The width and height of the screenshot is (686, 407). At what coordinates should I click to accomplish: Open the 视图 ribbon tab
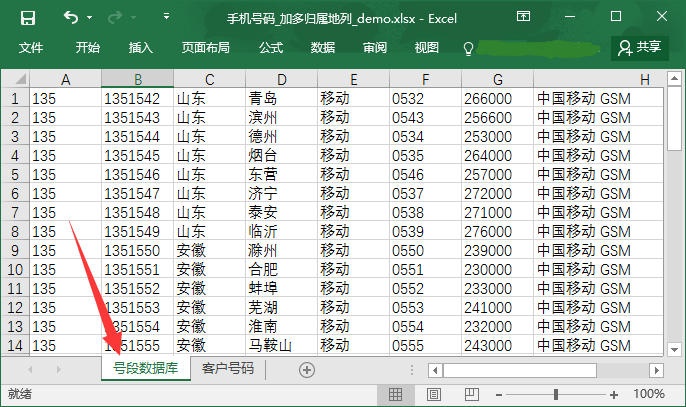click(427, 47)
